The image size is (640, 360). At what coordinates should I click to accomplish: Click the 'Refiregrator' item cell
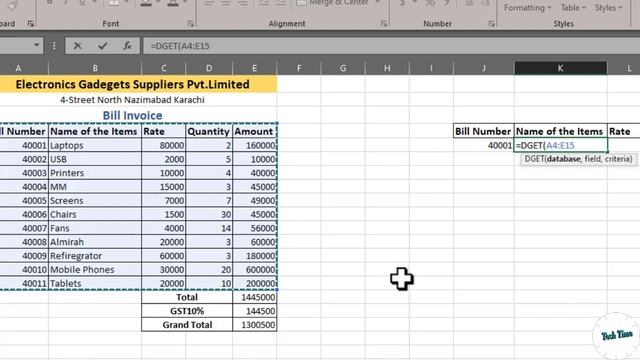pyautogui.click(x=95, y=256)
